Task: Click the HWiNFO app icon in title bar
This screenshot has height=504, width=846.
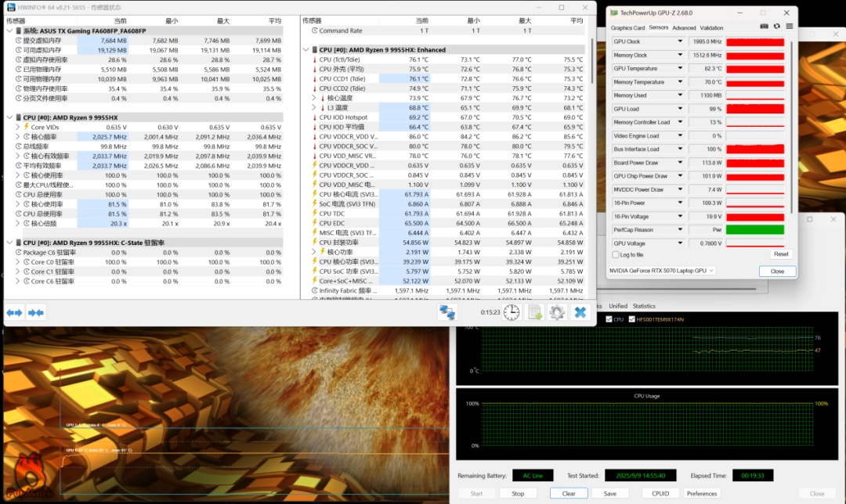Action: [11, 8]
